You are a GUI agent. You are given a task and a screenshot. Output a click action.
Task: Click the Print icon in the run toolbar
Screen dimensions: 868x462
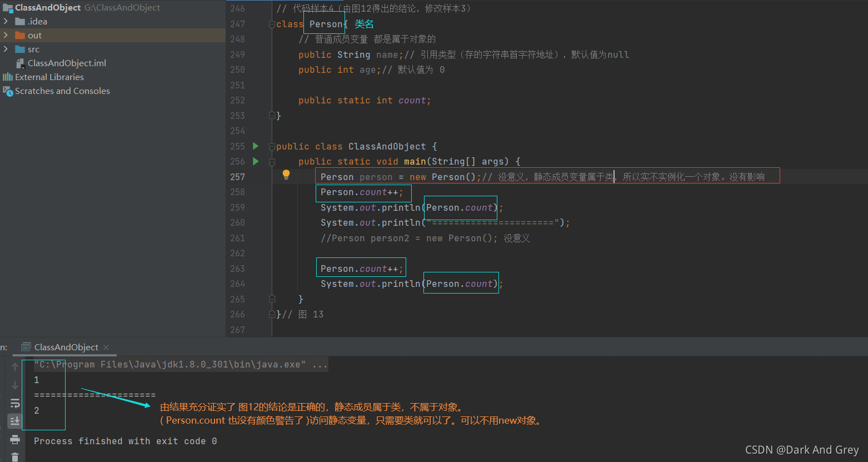(15, 439)
